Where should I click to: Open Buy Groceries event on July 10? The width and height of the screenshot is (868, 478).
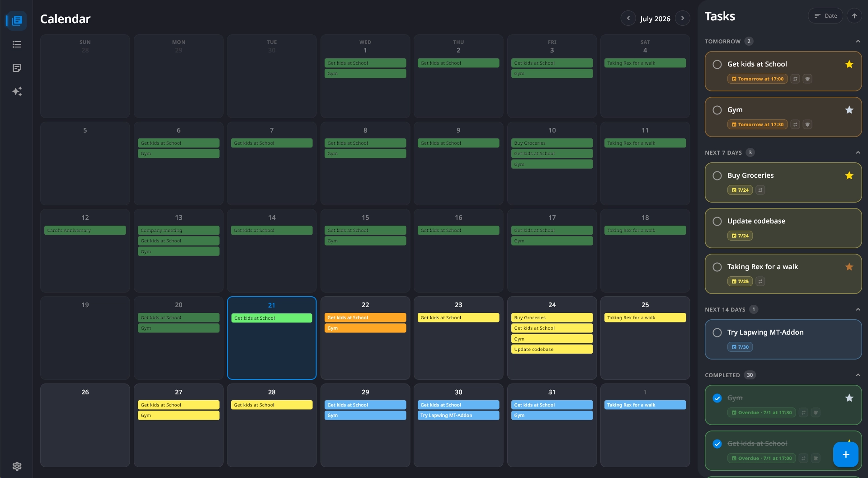point(552,143)
